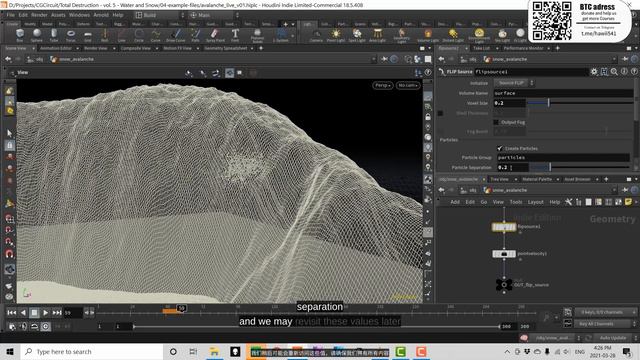Add an Area Light from shelf

(x=378, y=35)
